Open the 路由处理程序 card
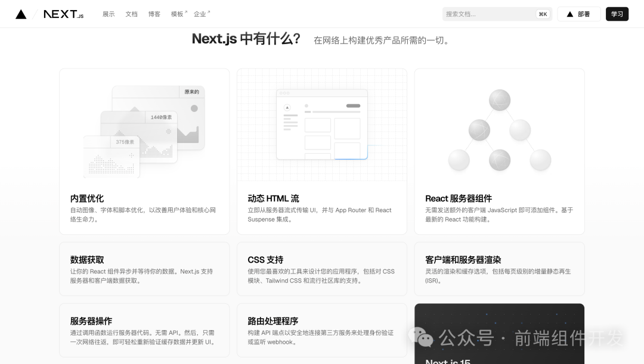Viewport: 644px width, 364px height. tap(321, 331)
